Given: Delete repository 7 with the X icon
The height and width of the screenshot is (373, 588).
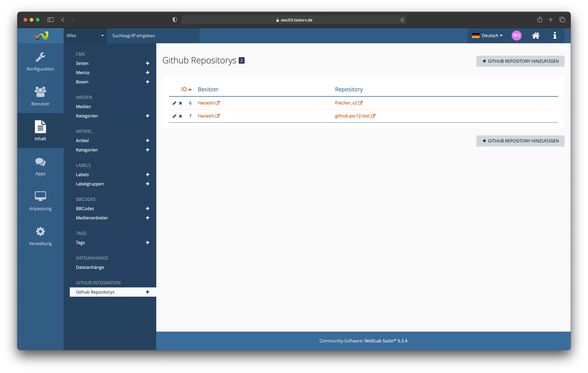Looking at the screenshot, I should pos(180,116).
